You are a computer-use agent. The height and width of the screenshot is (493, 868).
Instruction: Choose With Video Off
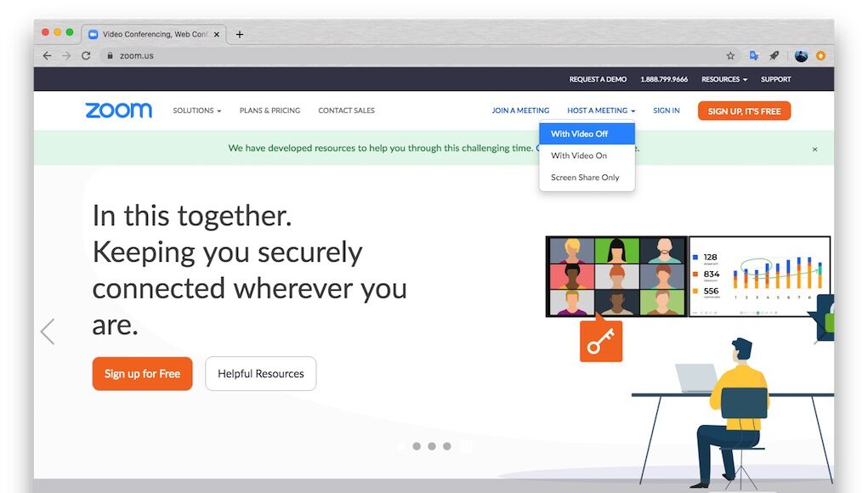point(587,134)
